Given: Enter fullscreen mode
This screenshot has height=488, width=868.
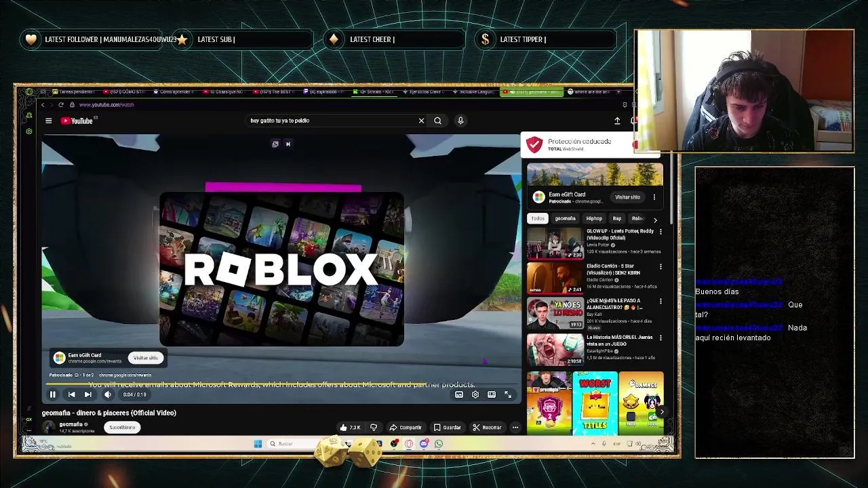Looking at the screenshot, I should [508, 394].
